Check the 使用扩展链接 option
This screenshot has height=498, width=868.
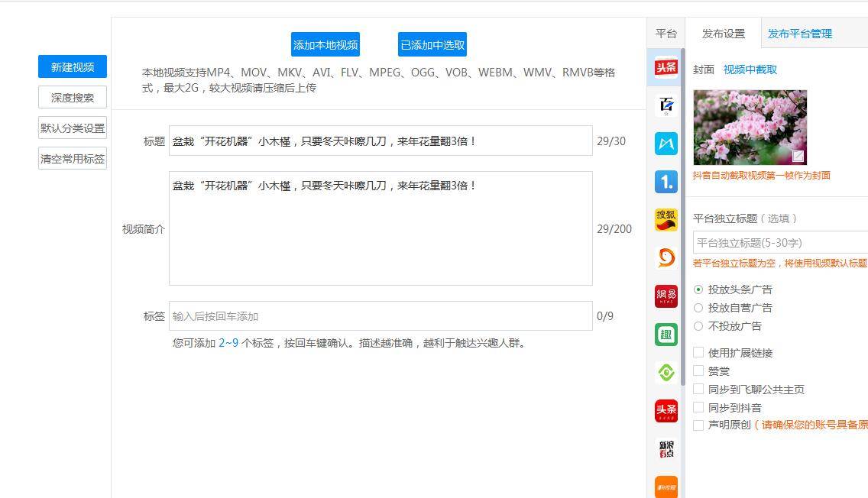pyautogui.click(x=698, y=353)
